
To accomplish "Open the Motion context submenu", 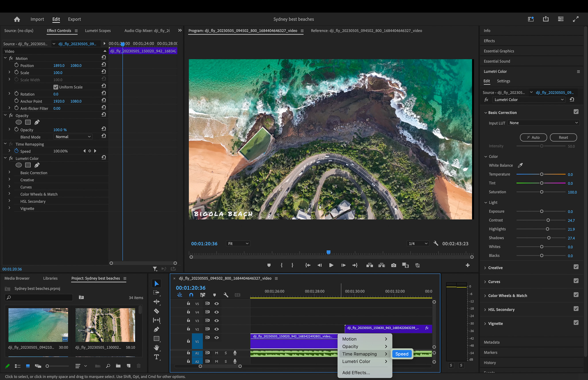I will (x=365, y=339).
